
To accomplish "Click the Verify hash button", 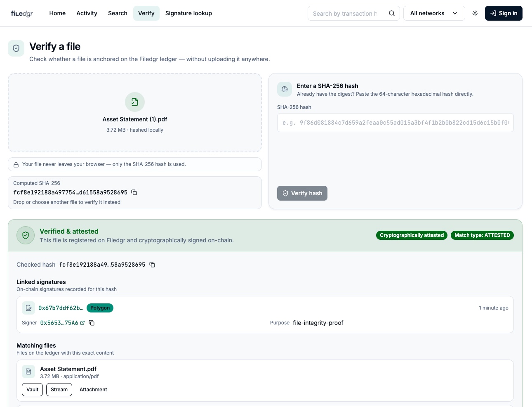I will 302,193.
